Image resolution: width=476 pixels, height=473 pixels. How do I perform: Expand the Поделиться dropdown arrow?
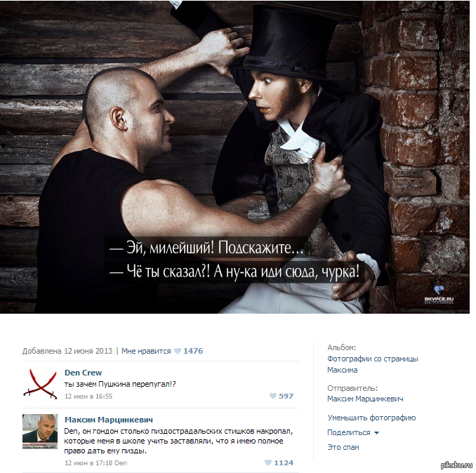pyautogui.click(x=376, y=433)
